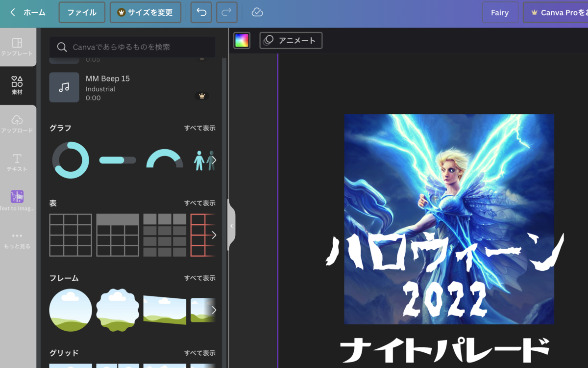Viewport: 588px width, 368px height.
Task: Click the undo arrow icon
Action: point(201,12)
